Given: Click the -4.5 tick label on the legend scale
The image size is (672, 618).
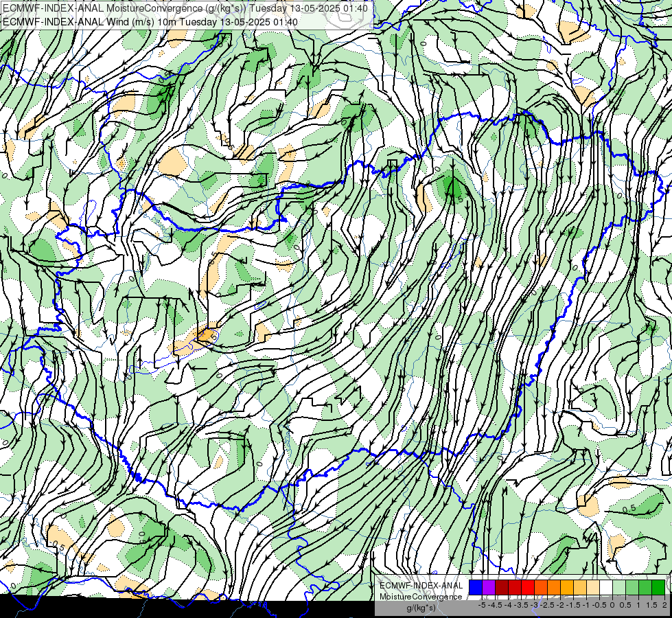Looking at the screenshot, I should [495, 605].
